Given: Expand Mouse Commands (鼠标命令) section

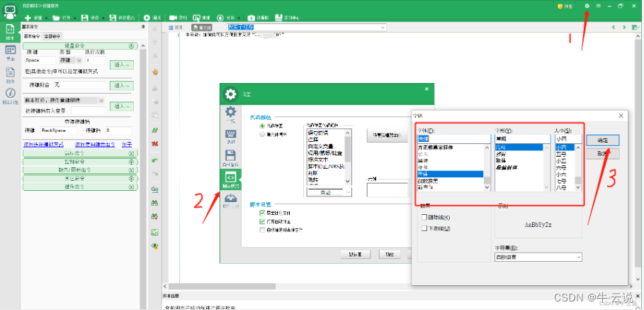Looking at the screenshot, I should click(x=80, y=153).
